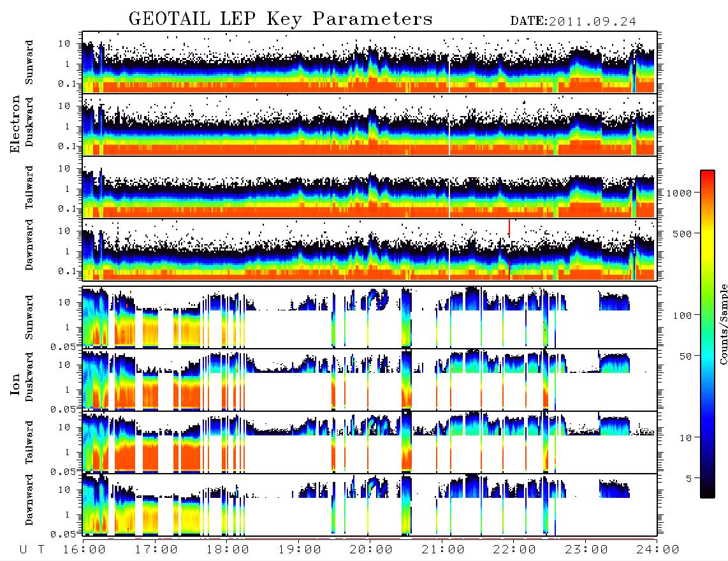Select the 24:00 time tick label
Screen dimensions: 728x561
tap(658, 550)
